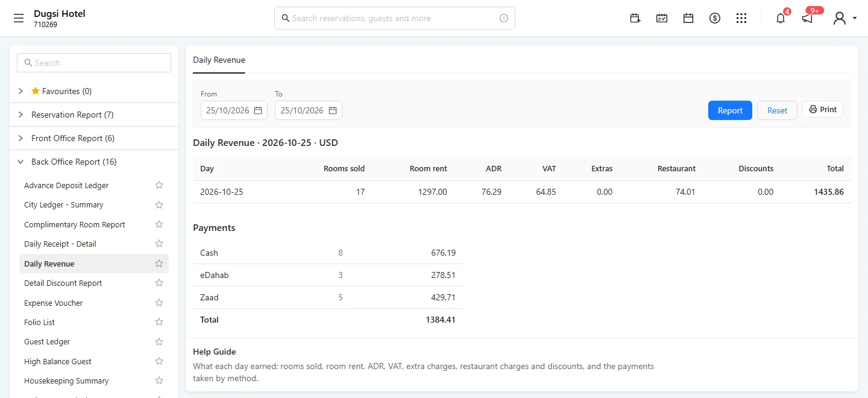View notifications via bell icon

(x=781, y=18)
